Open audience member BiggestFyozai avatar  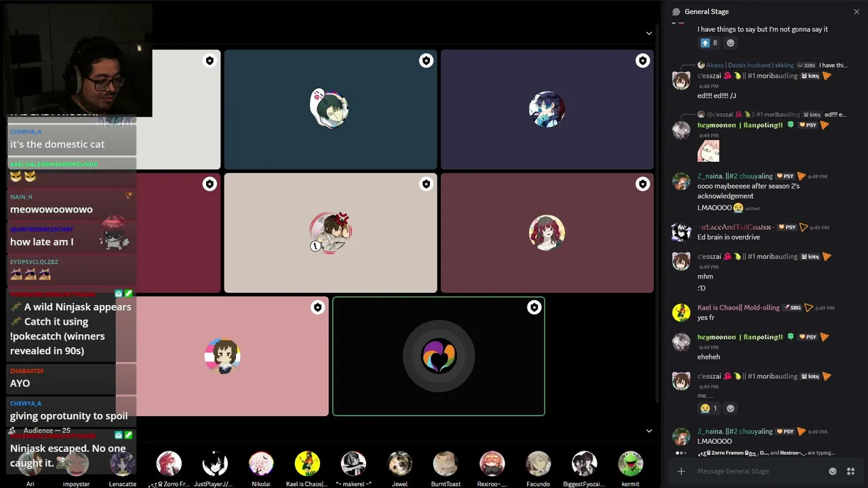(584, 464)
